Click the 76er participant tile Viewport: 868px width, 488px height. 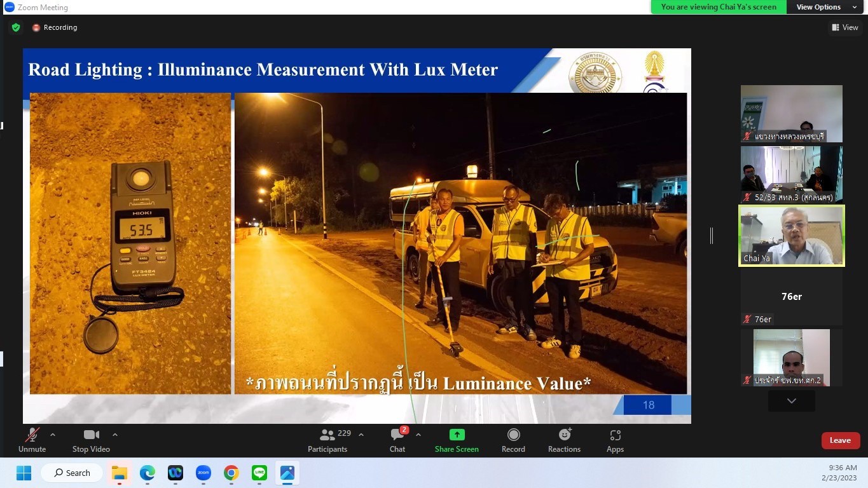click(791, 297)
